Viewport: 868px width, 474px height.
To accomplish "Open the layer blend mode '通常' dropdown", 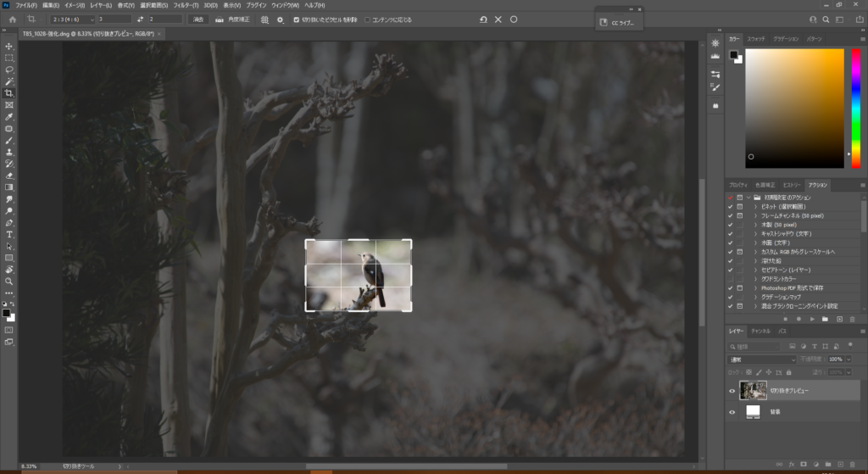I will click(761, 360).
